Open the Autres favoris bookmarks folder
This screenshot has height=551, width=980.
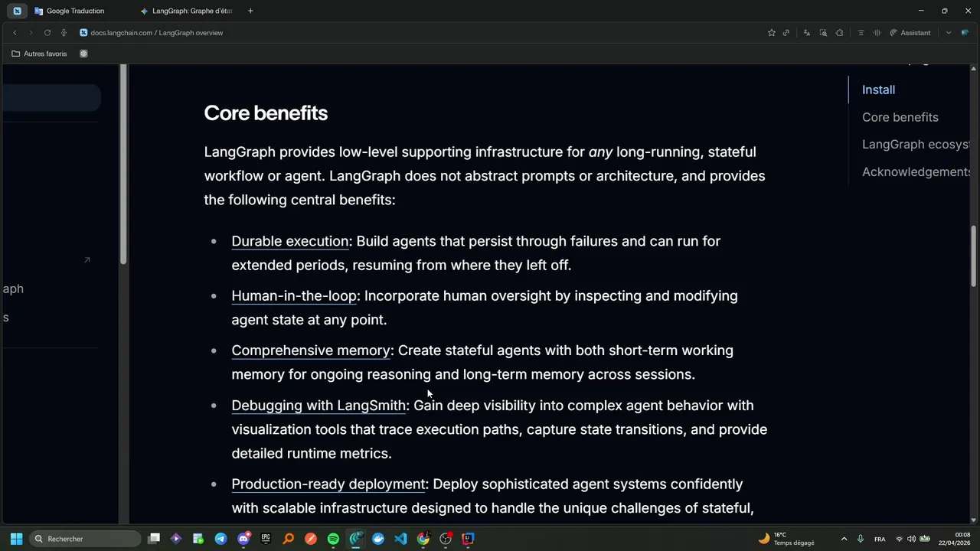tap(39, 54)
